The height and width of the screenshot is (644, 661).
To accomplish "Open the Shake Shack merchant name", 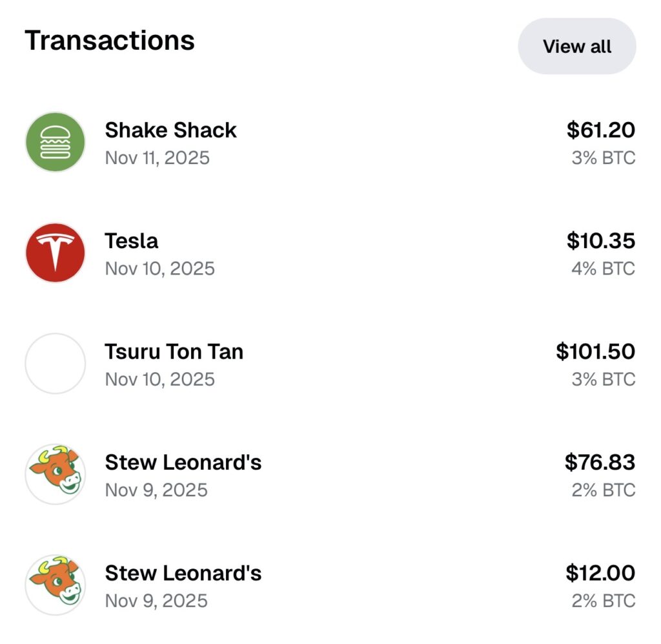I will 170,130.
